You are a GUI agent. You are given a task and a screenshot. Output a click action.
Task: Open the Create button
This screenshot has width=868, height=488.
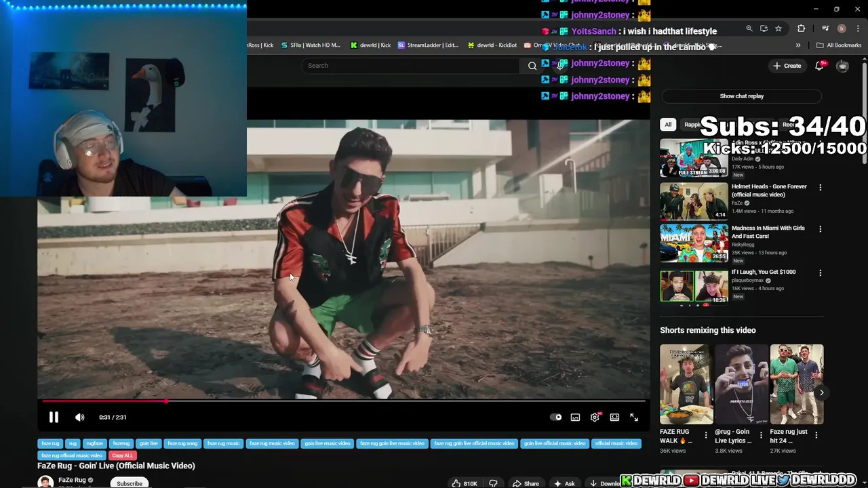787,66
